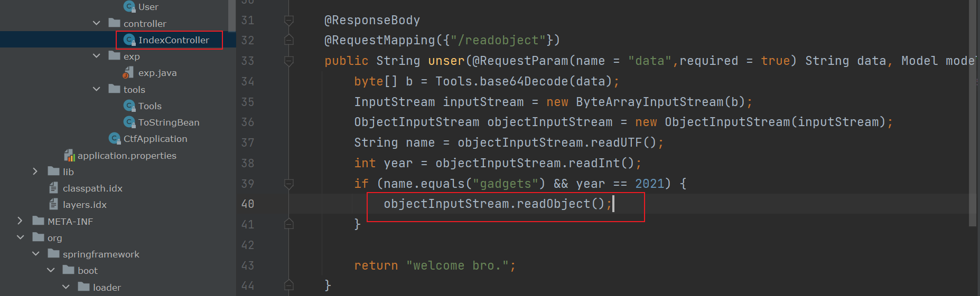Select the Tools class in the tree
980x296 pixels.
tap(150, 106)
